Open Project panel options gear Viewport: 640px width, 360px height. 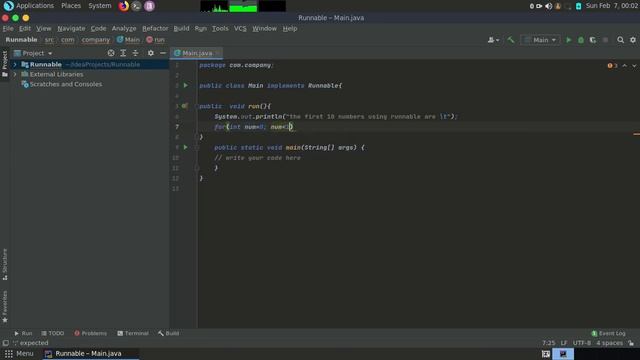(x=151, y=53)
